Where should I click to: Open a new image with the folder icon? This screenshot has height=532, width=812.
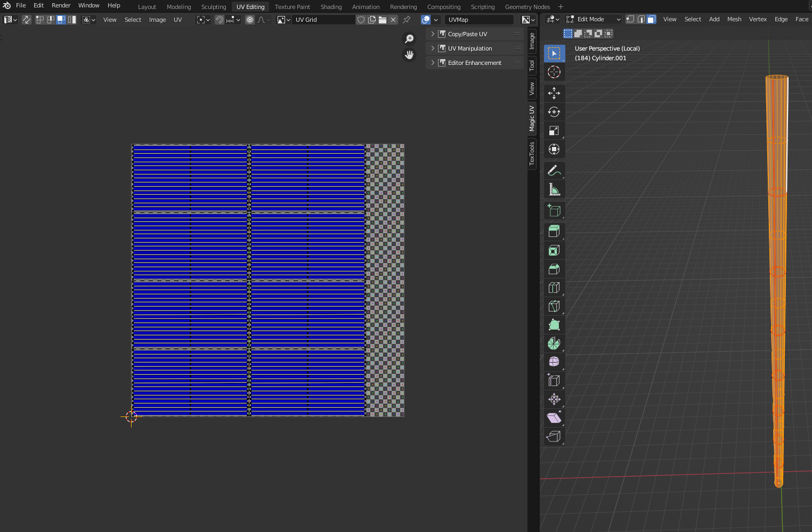pyautogui.click(x=383, y=20)
